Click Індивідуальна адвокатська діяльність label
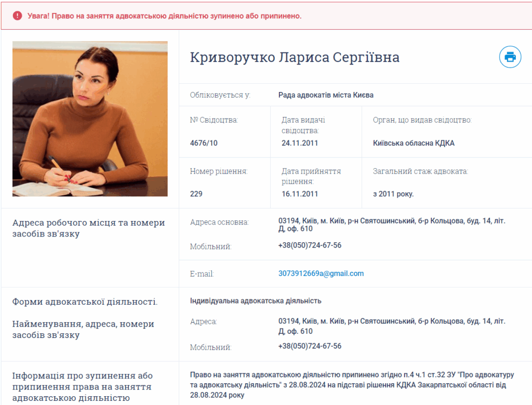 tap(256, 301)
